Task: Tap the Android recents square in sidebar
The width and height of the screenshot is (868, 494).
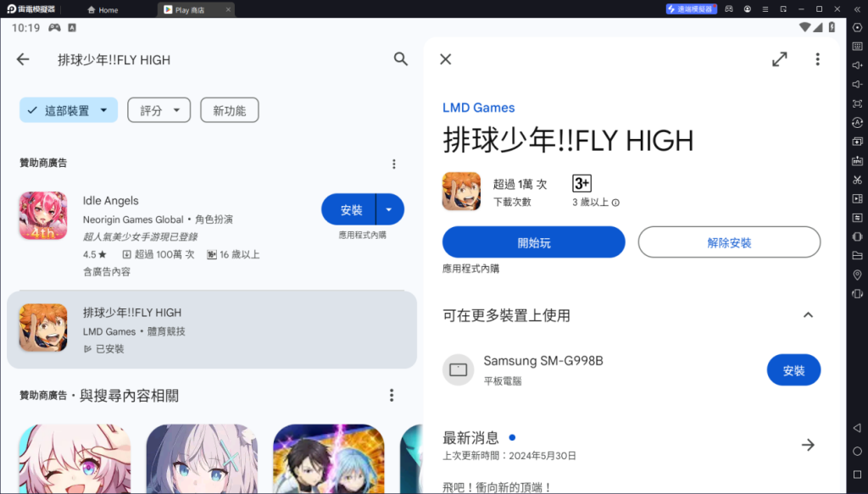Action: (857, 475)
